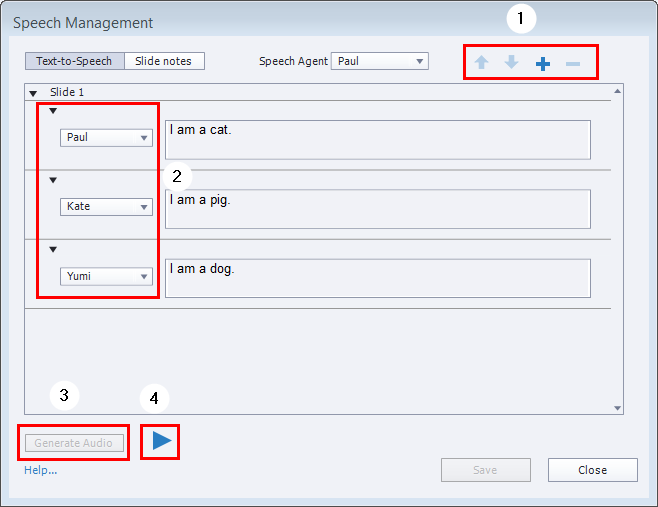Collapse the Slide 1 section
The height and width of the screenshot is (507, 658).
pos(33,93)
